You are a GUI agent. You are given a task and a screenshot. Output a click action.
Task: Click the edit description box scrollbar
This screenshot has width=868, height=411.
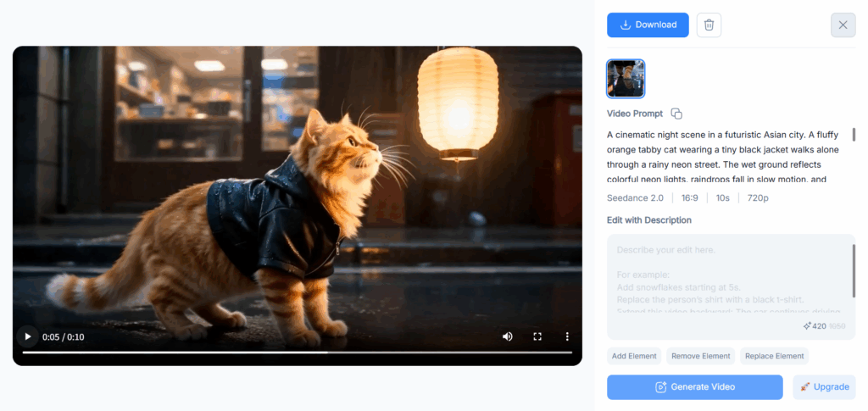click(854, 271)
